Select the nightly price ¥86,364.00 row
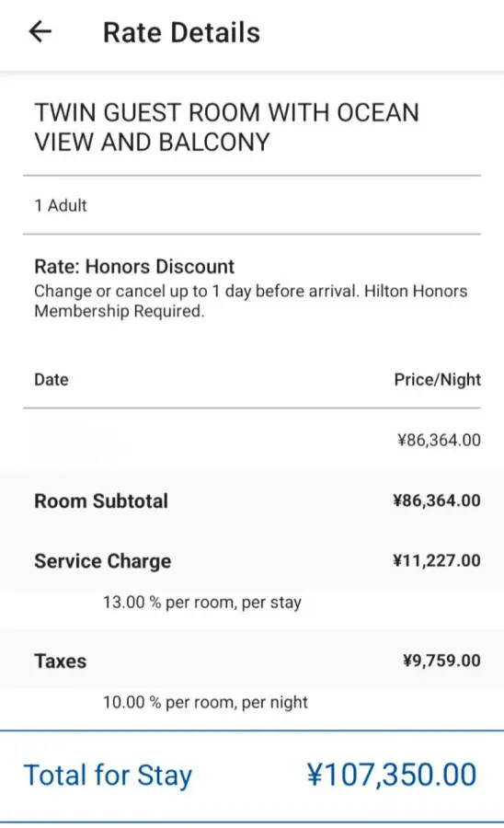The width and height of the screenshot is (504, 828). pos(252,440)
